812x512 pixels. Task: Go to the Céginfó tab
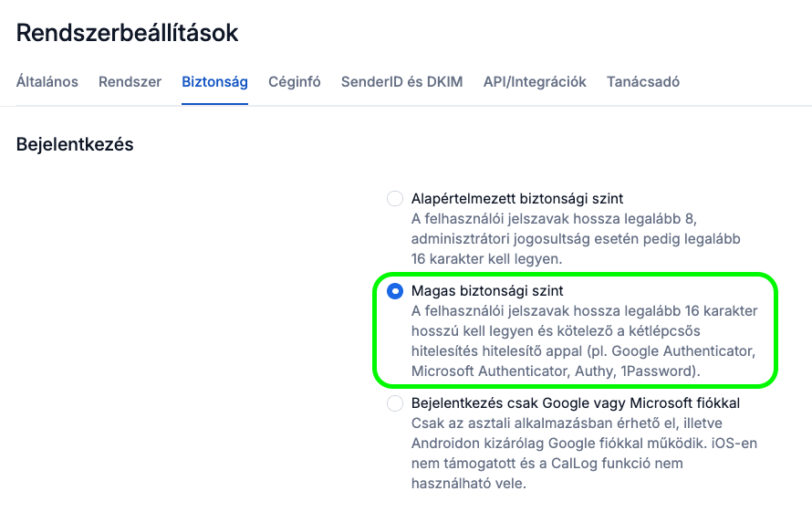tap(295, 81)
